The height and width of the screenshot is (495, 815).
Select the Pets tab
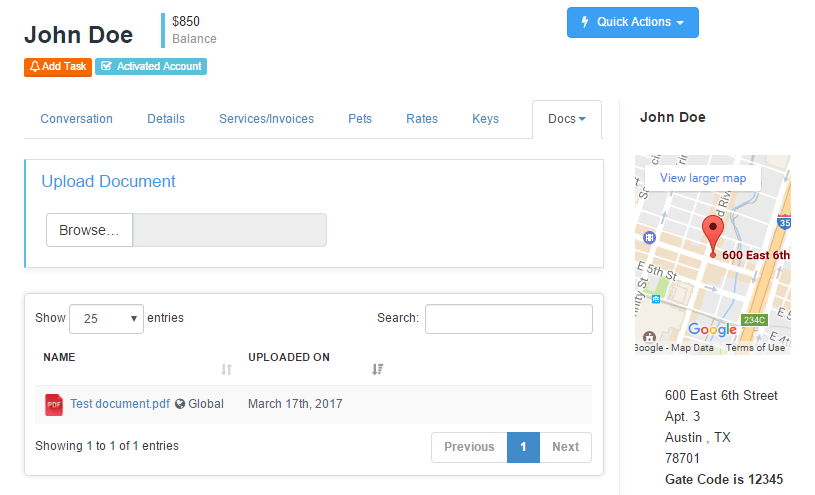(360, 119)
